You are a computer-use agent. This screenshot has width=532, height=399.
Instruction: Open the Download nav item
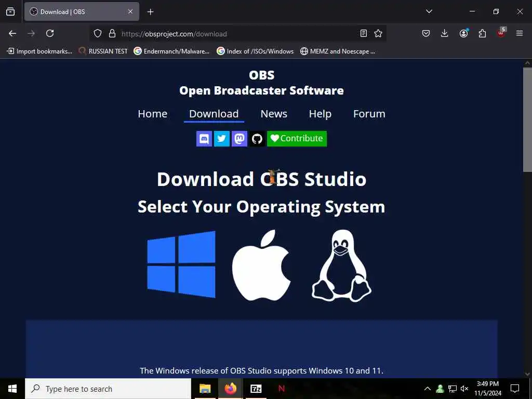214,114
